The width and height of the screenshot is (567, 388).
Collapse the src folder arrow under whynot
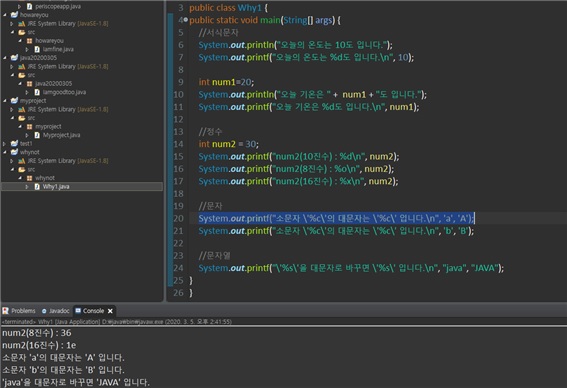pyautogui.click(x=12, y=169)
